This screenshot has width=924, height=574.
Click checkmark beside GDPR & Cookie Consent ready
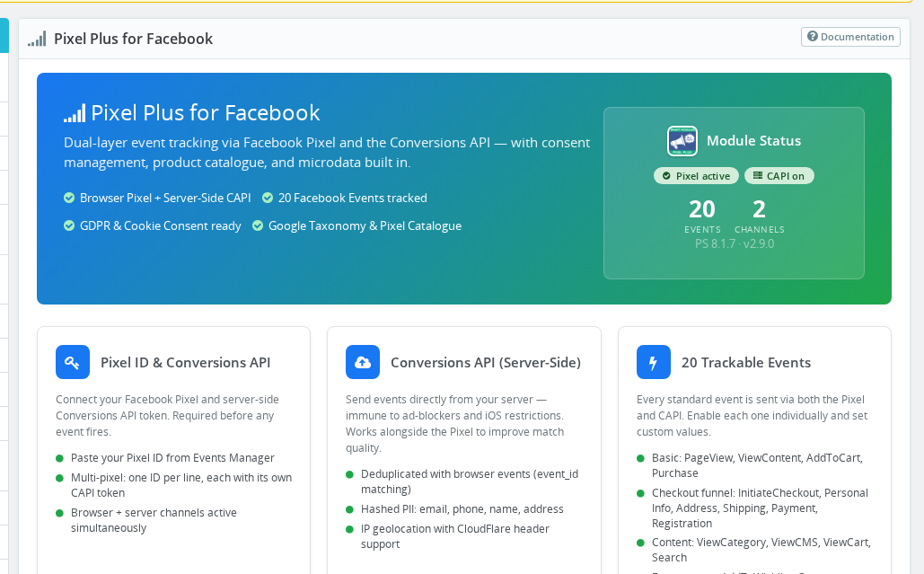click(69, 225)
